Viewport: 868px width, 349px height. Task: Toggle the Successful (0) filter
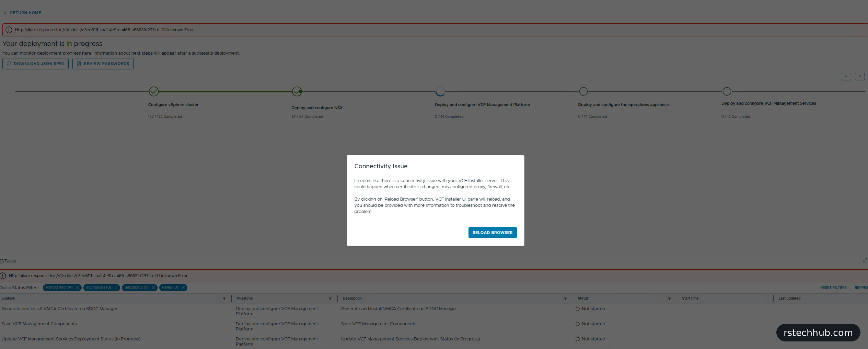click(136, 288)
